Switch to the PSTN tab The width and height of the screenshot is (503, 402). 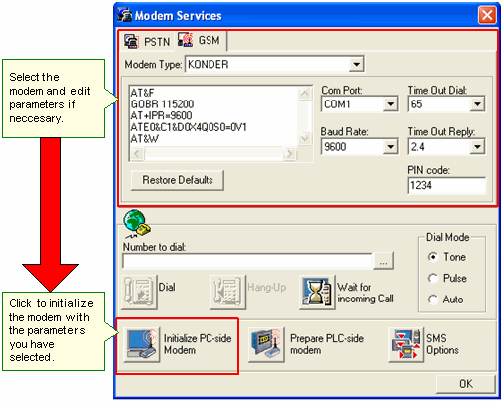click(x=148, y=42)
